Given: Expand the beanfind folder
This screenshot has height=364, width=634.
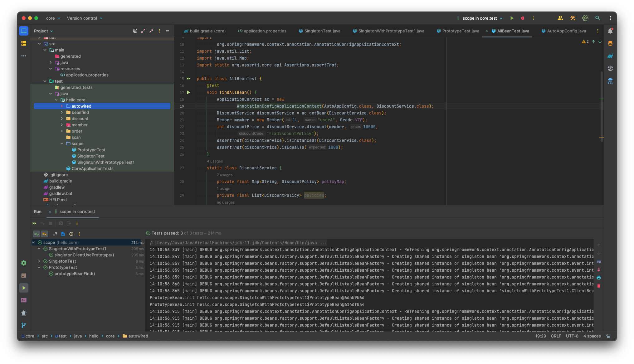Looking at the screenshot, I should pos(62,113).
